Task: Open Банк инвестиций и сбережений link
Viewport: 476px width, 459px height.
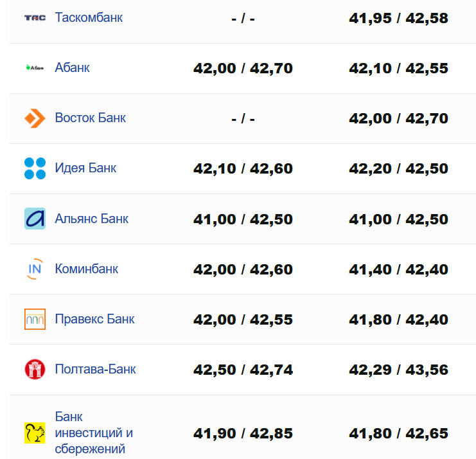Action: 94,433
